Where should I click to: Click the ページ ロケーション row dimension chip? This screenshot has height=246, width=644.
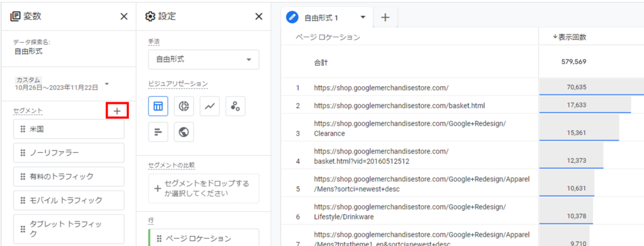click(204, 238)
